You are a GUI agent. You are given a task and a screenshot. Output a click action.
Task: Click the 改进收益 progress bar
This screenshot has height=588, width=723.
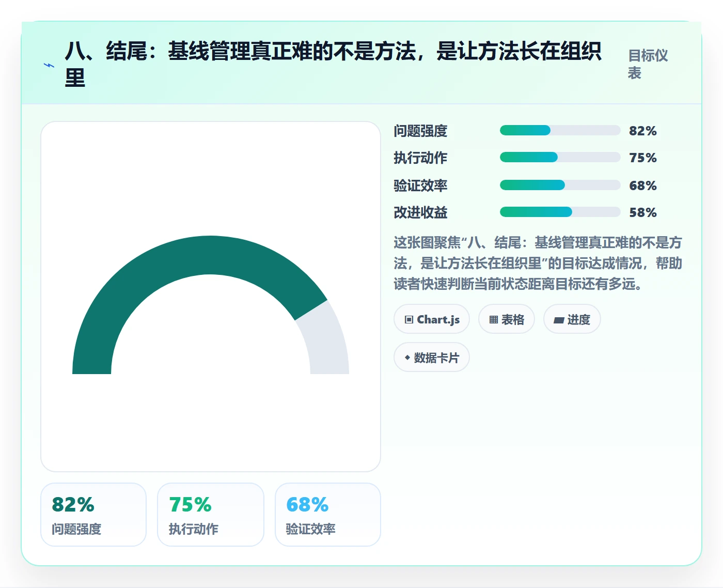pyautogui.click(x=560, y=212)
